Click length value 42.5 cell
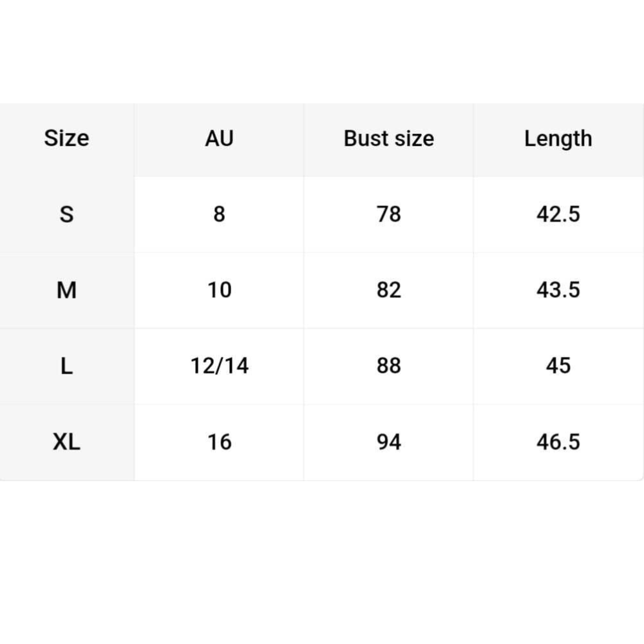The image size is (644, 644). 558,214
